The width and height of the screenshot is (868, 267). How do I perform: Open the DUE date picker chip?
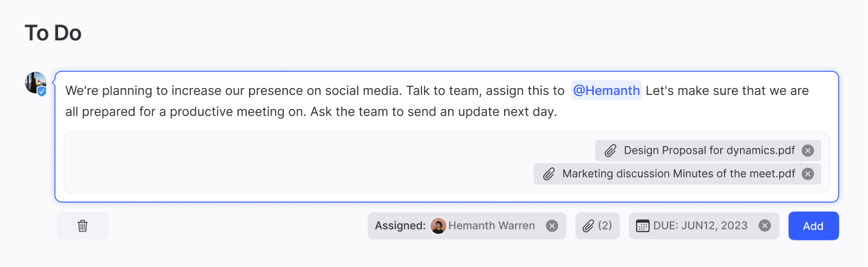[x=704, y=226]
